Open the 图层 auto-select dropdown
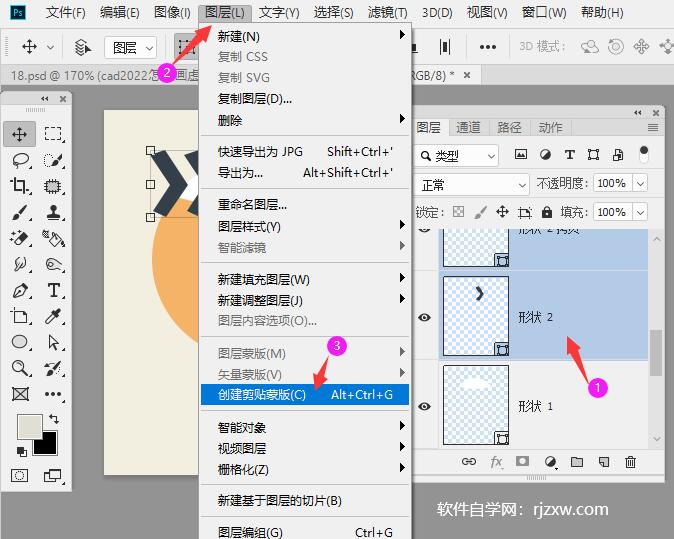 tap(131, 47)
